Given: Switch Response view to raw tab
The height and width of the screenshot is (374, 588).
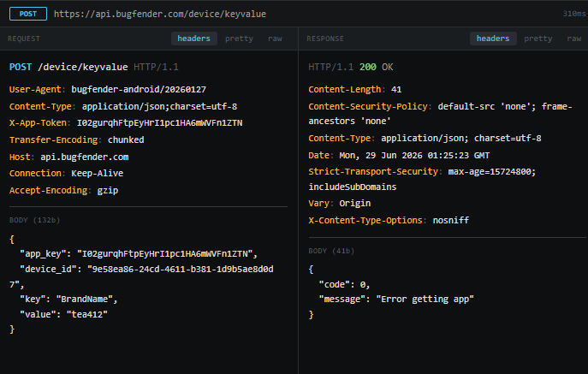Looking at the screenshot, I should pos(574,39).
